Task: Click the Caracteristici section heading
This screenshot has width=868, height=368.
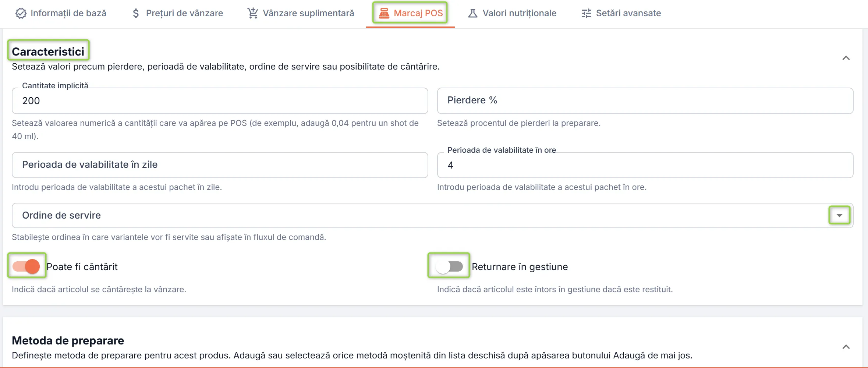Action: pos(48,52)
